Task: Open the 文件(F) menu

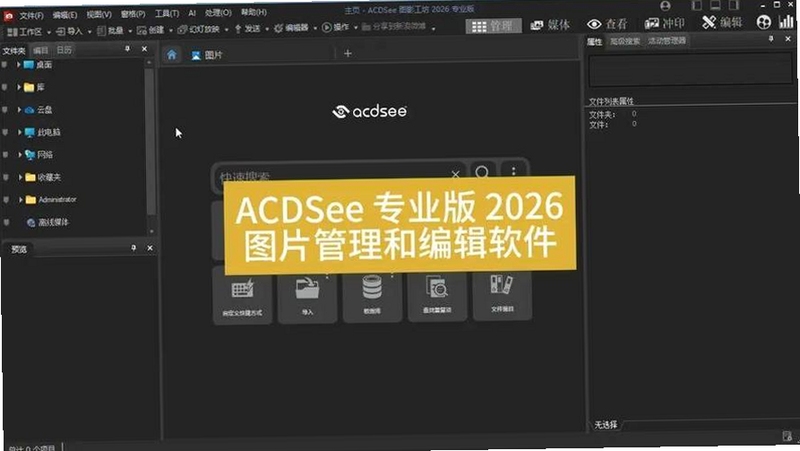Action: (32, 15)
